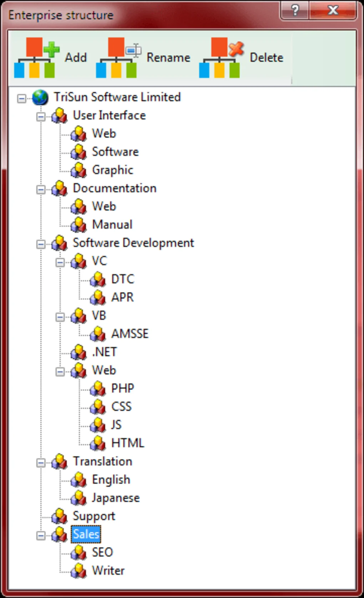
Task: Collapse the TriSun Software Limited root node
Action: pos(22,98)
